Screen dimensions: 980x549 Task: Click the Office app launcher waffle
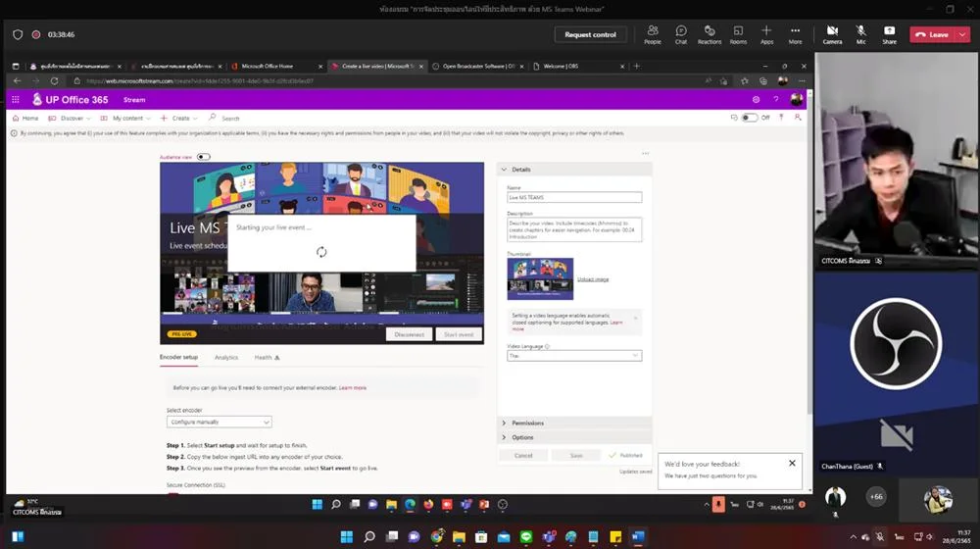point(16,99)
